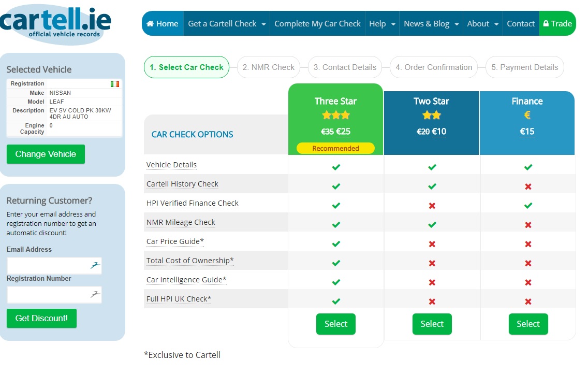Open the About dropdown menu
This screenshot has height=373, width=588.
(x=482, y=24)
